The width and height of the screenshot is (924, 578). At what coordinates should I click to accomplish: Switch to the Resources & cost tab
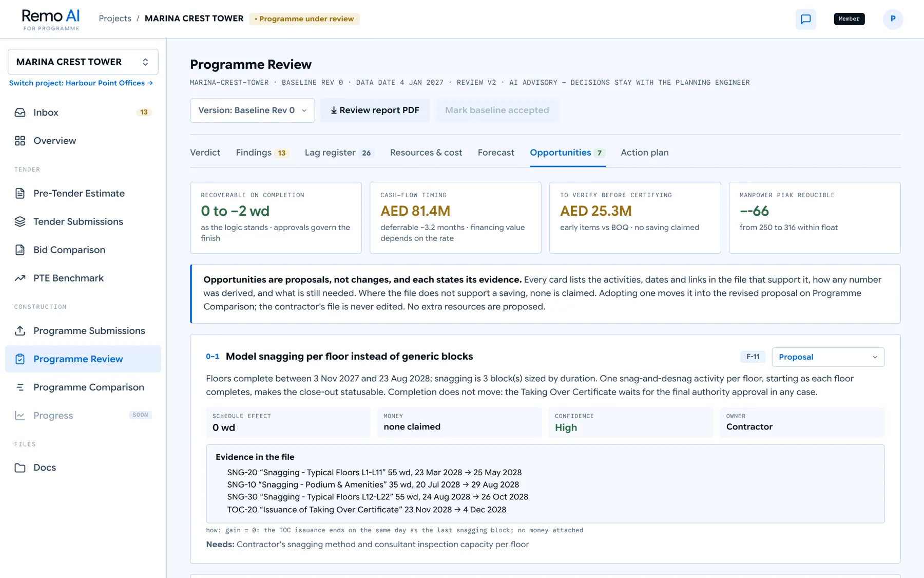pos(426,153)
